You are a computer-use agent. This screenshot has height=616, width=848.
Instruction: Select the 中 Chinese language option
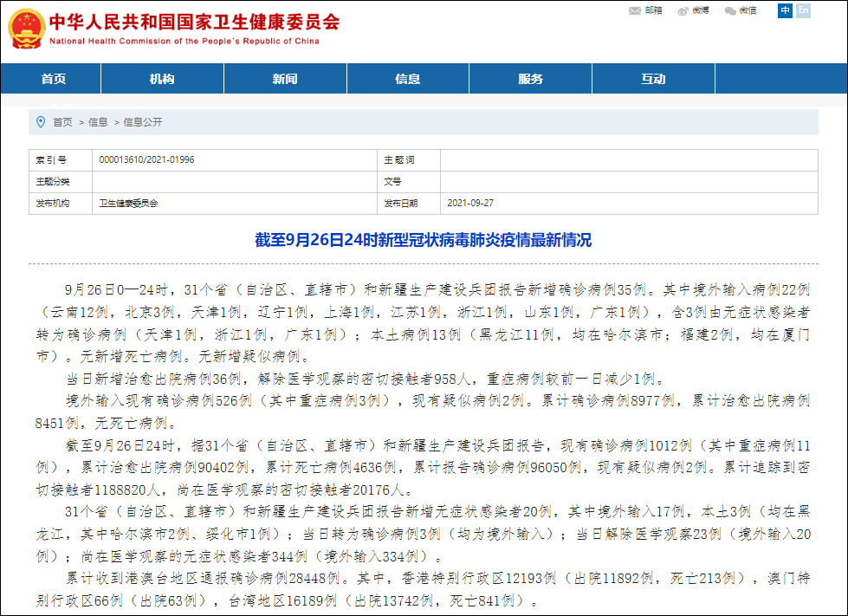click(x=785, y=11)
